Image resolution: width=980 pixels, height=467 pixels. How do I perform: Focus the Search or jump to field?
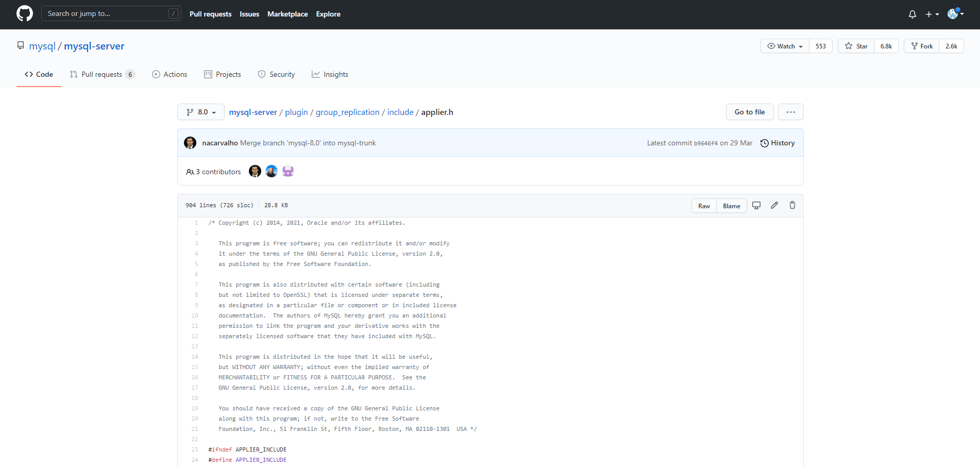point(111,13)
